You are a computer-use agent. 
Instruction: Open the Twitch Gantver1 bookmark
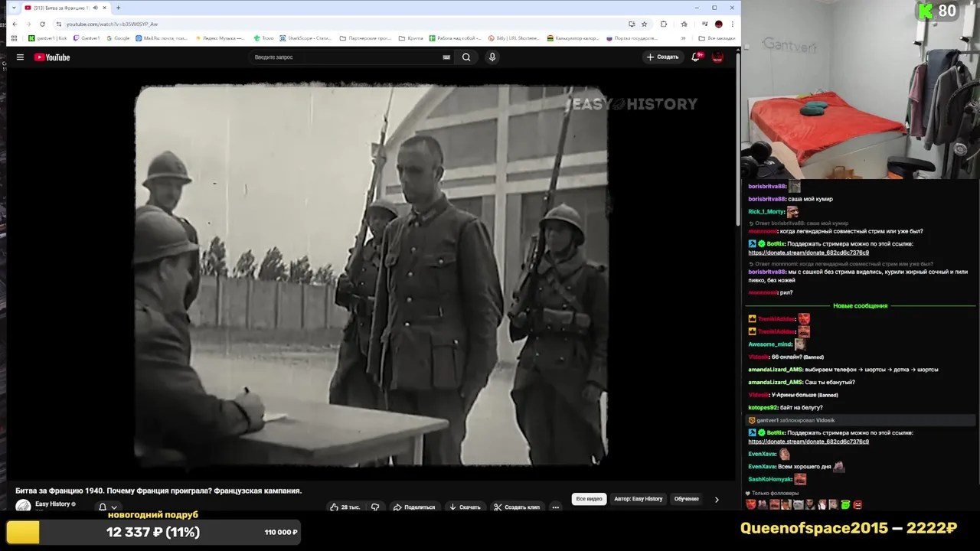(87, 38)
